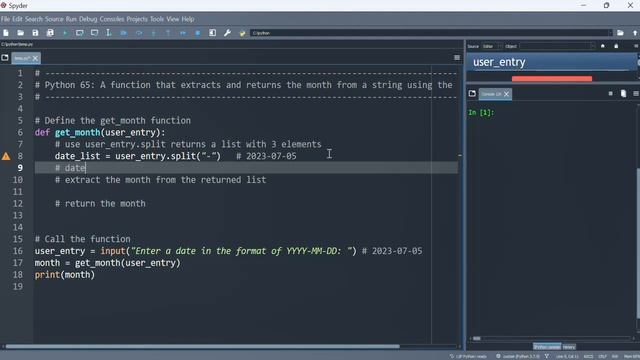
Task: Close the editor file tab
Action: point(35,58)
